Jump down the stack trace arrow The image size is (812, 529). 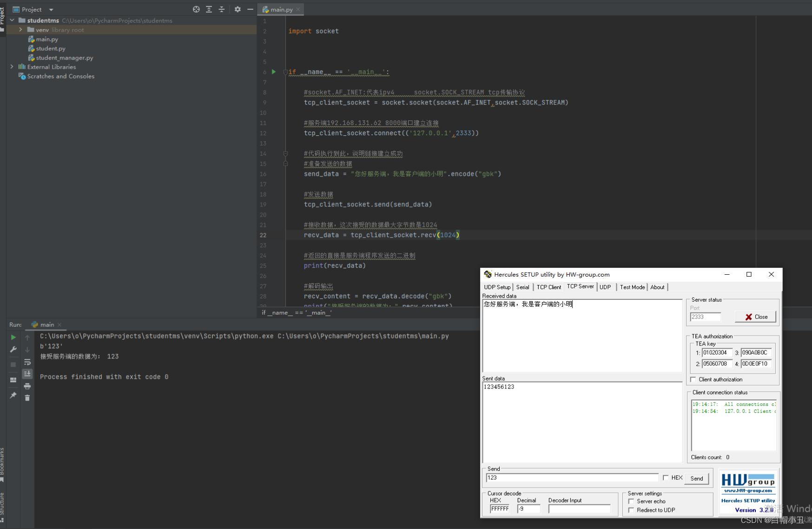[27, 350]
